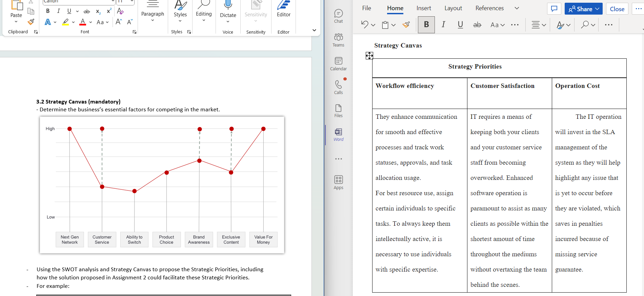Open Calls in the Teams sidebar
This screenshot has width=644, height=296.
tap(338, 87)
